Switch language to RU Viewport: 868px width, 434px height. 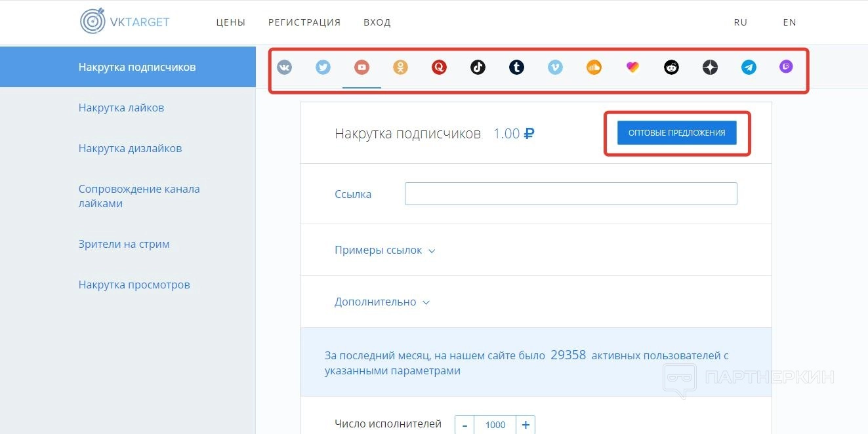point(741,22)
